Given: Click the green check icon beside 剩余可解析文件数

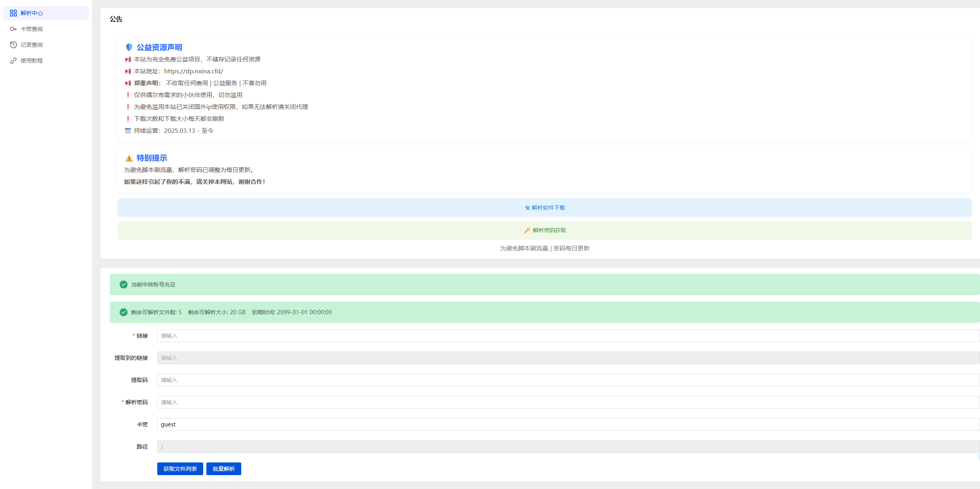Looking at the screenshot, I should (x=124, y=312).
